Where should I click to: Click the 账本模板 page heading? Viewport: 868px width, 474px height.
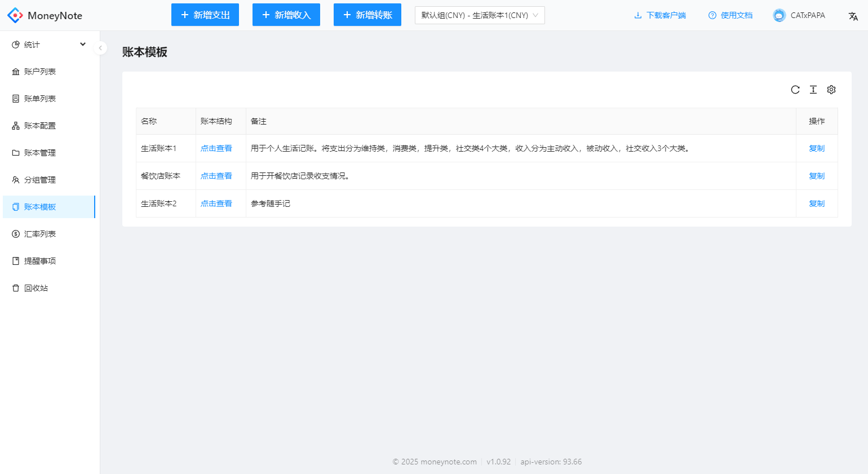click(x=145, y=52)
